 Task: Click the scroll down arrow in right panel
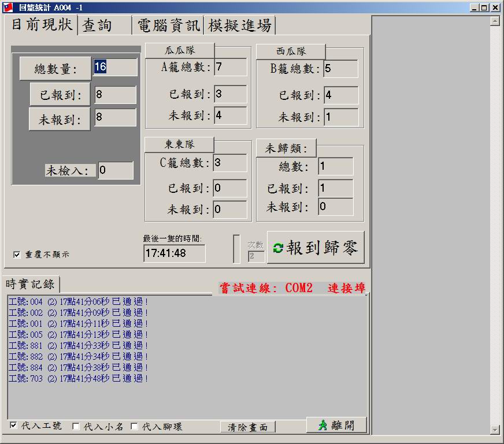pos(494,429)
